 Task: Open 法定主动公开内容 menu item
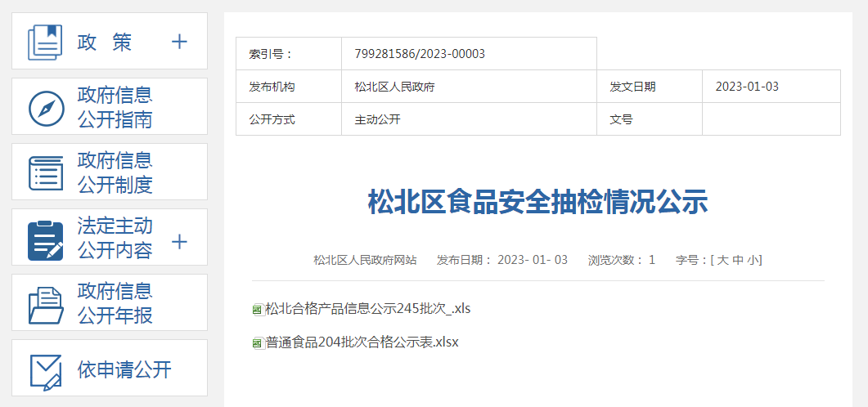click(115, 238)
